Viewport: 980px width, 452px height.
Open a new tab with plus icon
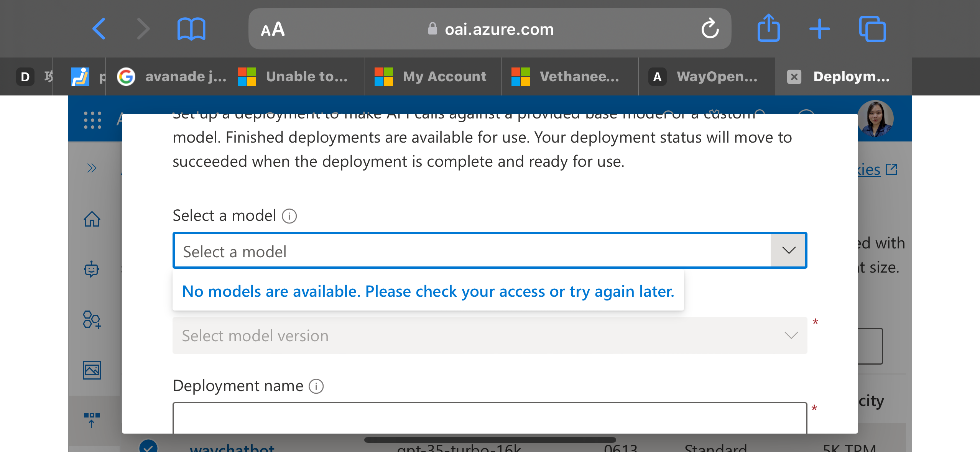819,29
